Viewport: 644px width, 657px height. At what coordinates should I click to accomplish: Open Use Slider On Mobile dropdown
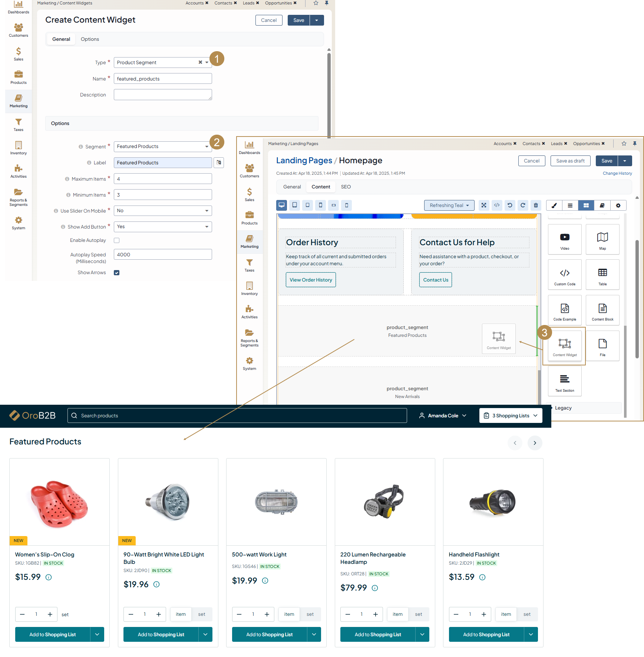(x=163, y=211)
